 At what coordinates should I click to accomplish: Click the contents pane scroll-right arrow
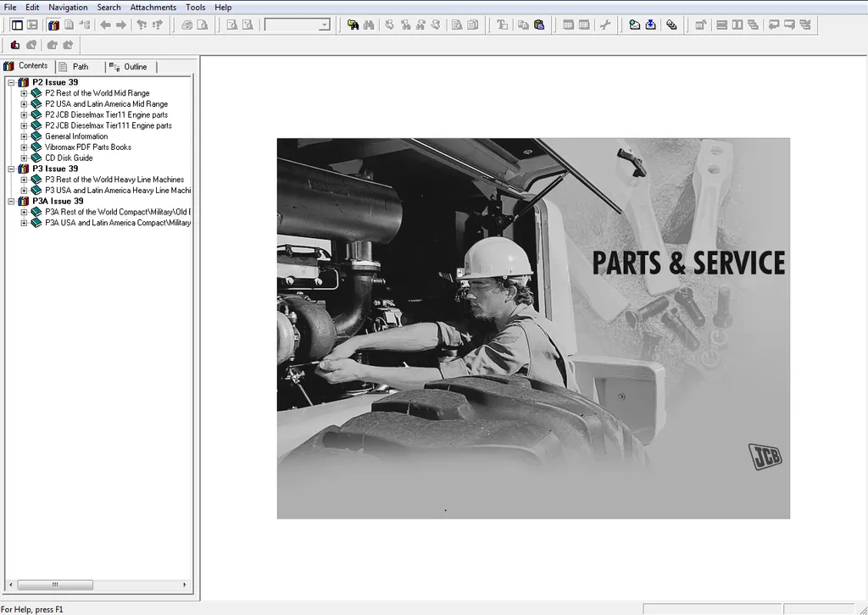185,585
